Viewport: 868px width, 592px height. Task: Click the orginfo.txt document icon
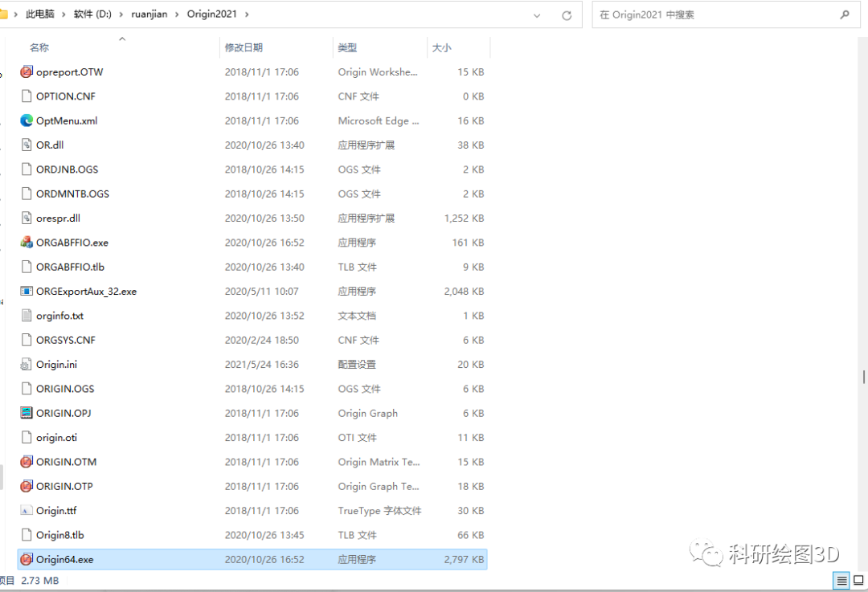point(26,316)
